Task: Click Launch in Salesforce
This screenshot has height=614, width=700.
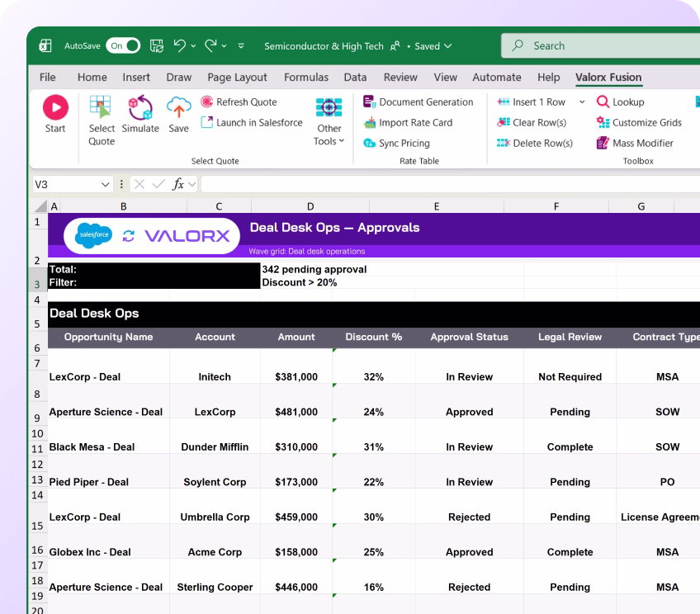Action: click(x=252, y=122)
